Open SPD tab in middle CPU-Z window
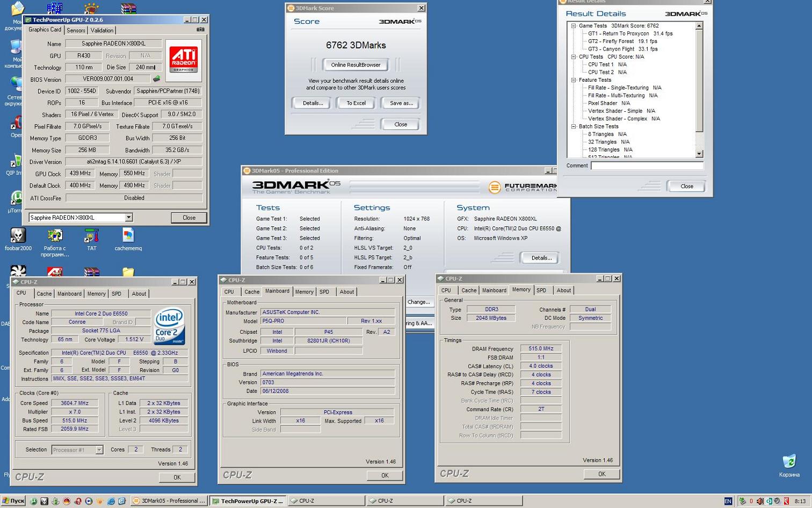 pyautogui.click(x=324, y=292)
